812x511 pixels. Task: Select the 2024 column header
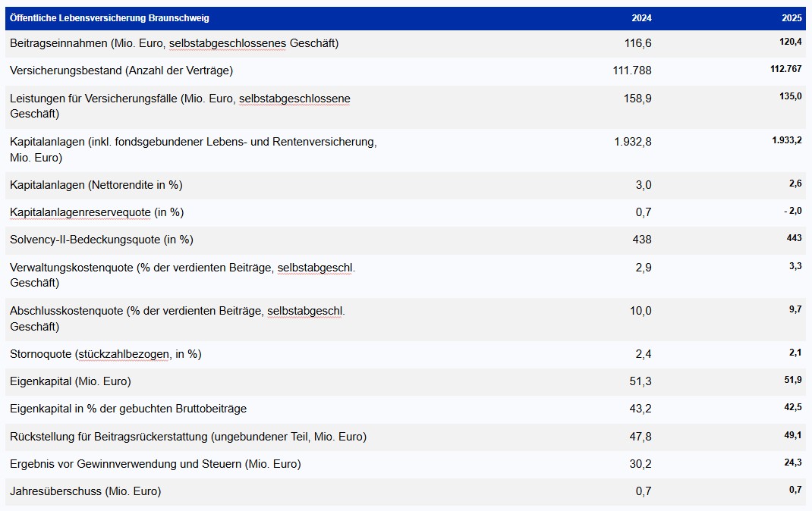tap(641, 18)
